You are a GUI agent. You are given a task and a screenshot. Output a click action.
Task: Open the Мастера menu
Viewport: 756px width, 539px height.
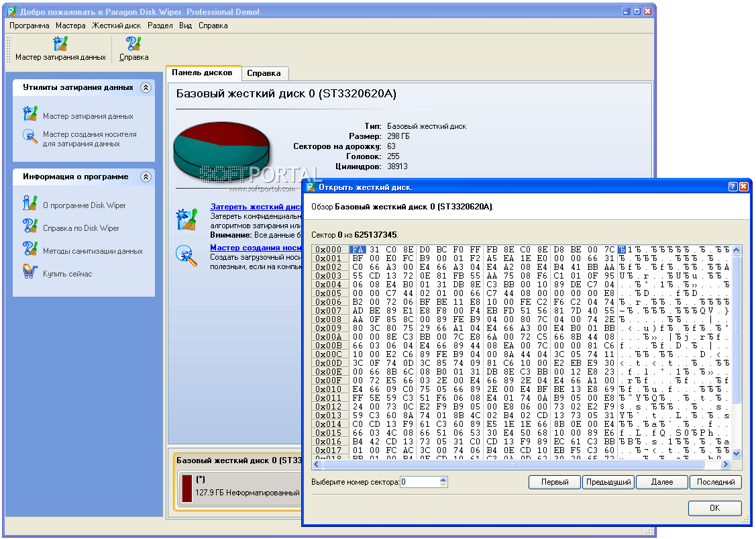pyautogui.click(x=70, y=26)
